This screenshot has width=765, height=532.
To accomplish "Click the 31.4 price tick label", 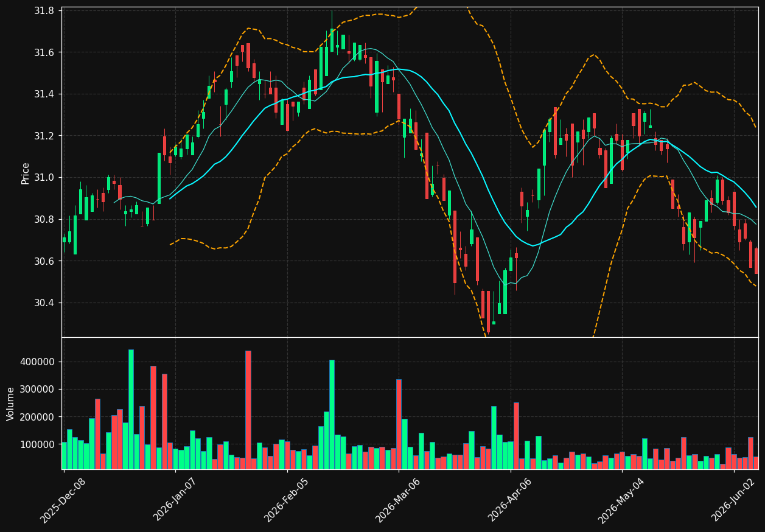I will [44, 94].
